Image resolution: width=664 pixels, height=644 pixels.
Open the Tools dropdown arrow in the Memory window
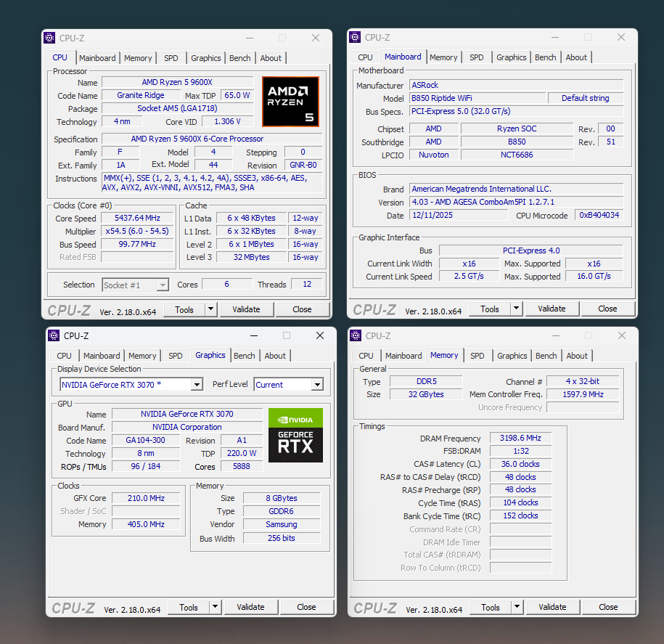[x=517, y=607]
